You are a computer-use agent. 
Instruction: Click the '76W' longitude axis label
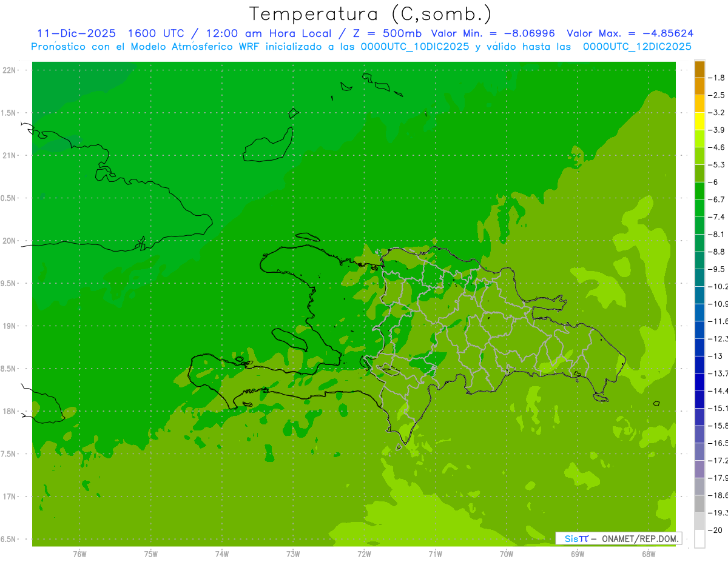79,554
